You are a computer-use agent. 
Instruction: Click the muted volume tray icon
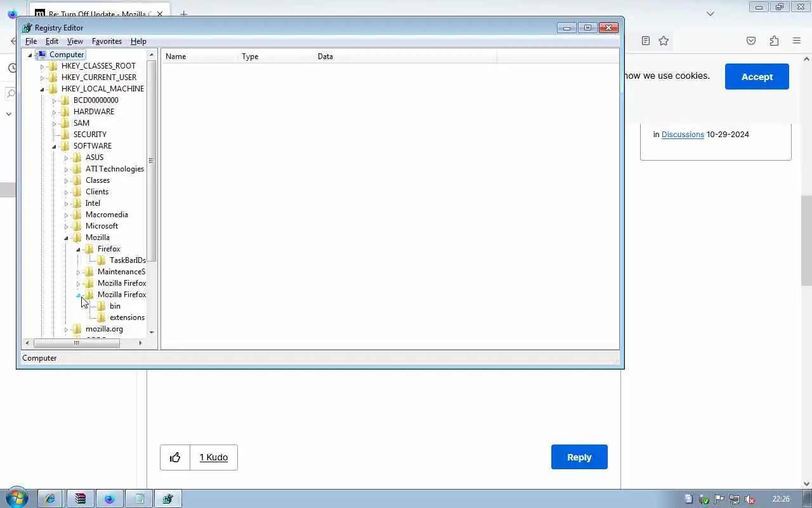(750, 499)
